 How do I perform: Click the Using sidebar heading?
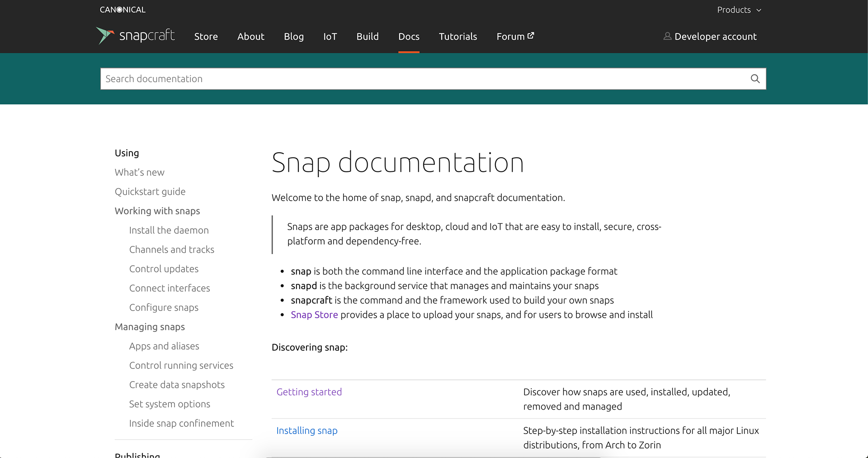click(127, 153)
